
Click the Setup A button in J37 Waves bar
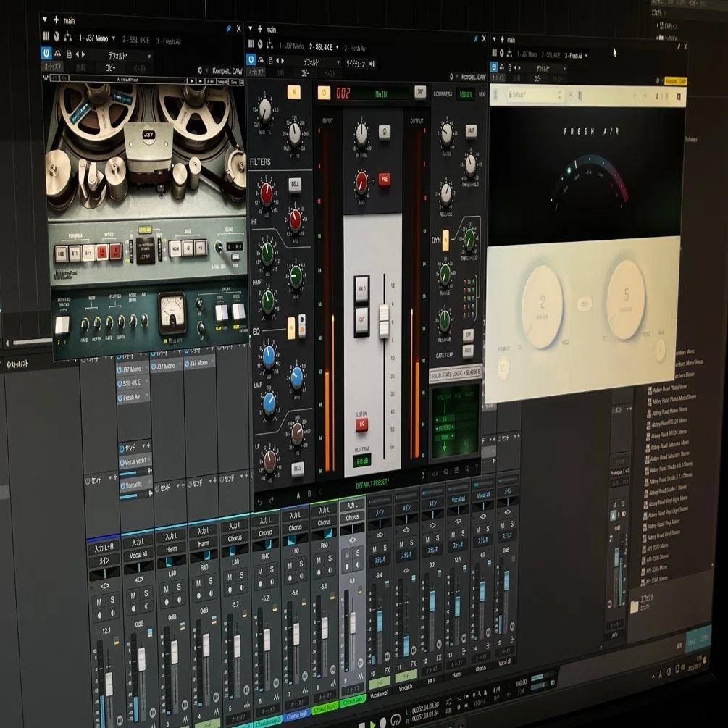point(222,81)
